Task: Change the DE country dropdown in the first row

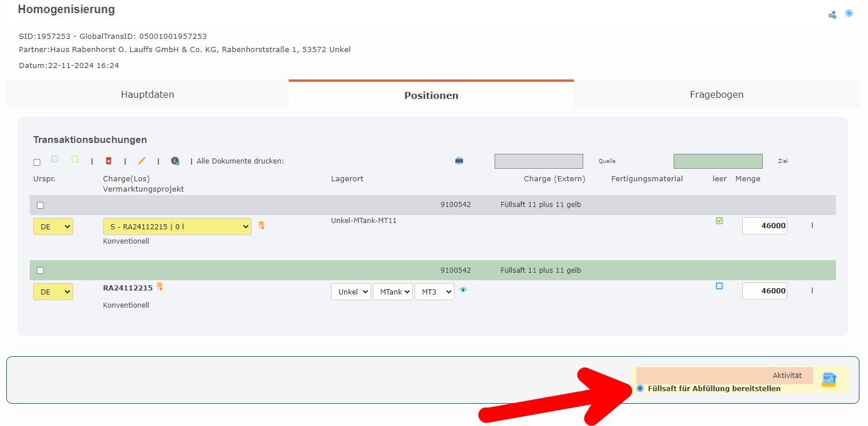Action: point(53,226)
